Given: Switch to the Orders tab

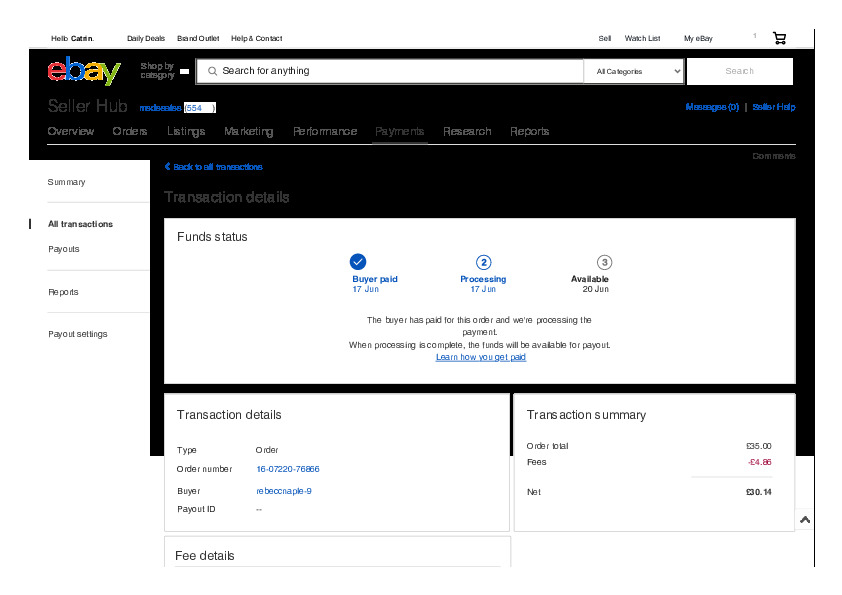Looking at the screenshot, I should pos(130,131).
